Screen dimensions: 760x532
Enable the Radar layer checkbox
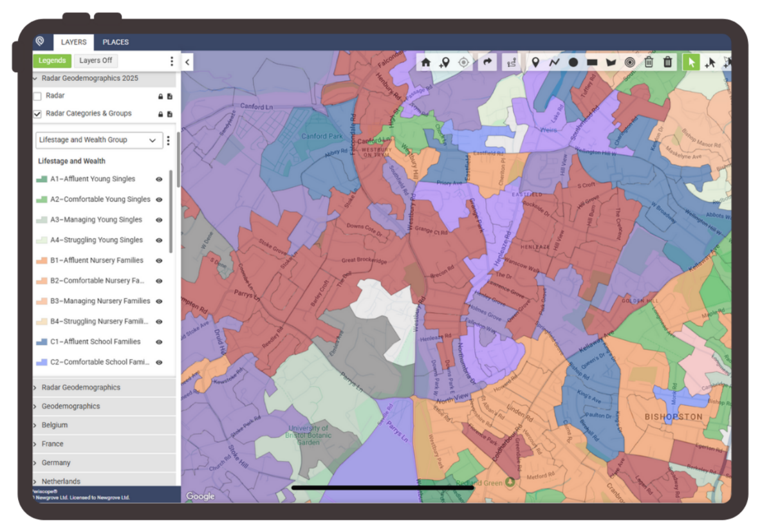(37, 95)
